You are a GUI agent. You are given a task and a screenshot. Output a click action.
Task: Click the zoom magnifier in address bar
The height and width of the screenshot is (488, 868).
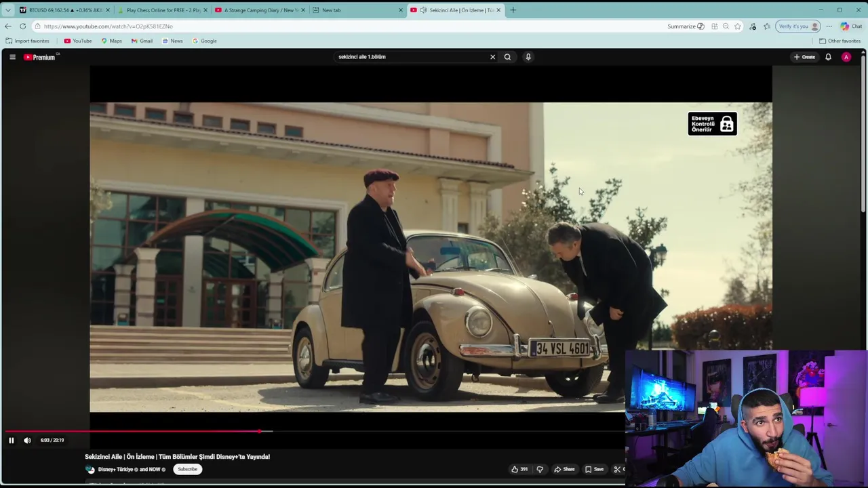click(726, 26)
